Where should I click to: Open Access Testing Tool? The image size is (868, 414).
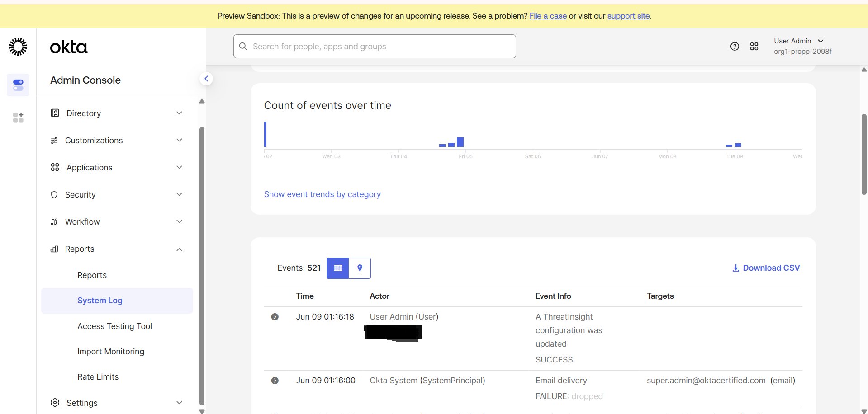[x=114, y=326]
